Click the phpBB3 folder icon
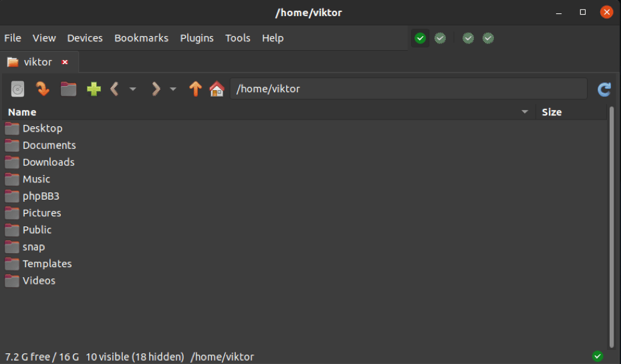 tap(12, 196)
